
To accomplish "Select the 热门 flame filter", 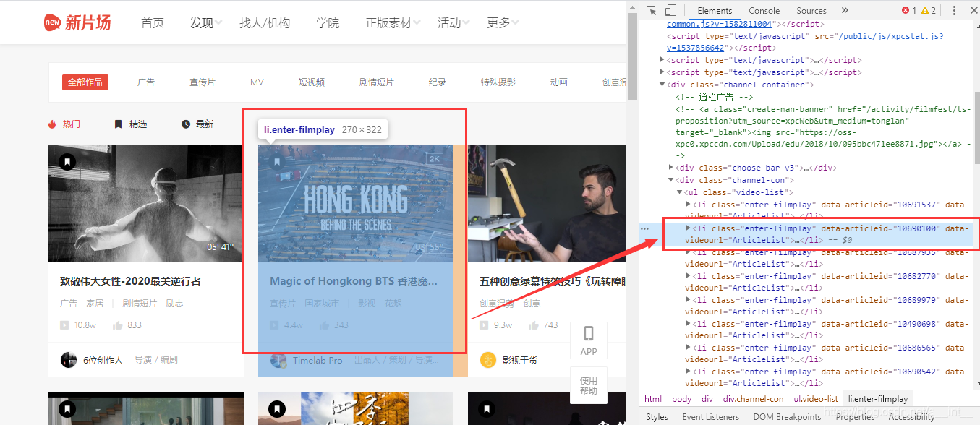I will [64, 124].
